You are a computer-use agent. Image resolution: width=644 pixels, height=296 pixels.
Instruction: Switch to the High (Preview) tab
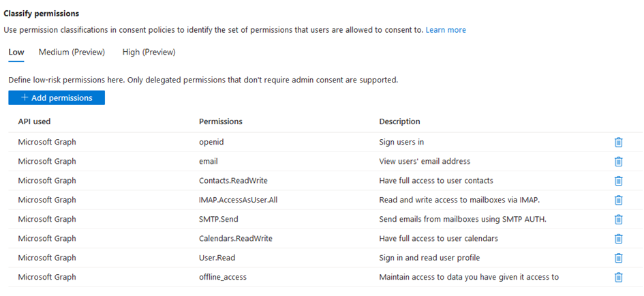pyautogui.click(x=149, y=52)
